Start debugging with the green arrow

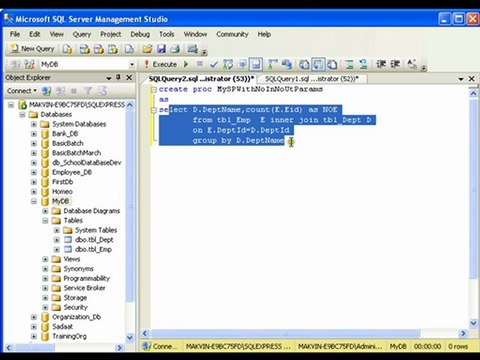[186, 64]
